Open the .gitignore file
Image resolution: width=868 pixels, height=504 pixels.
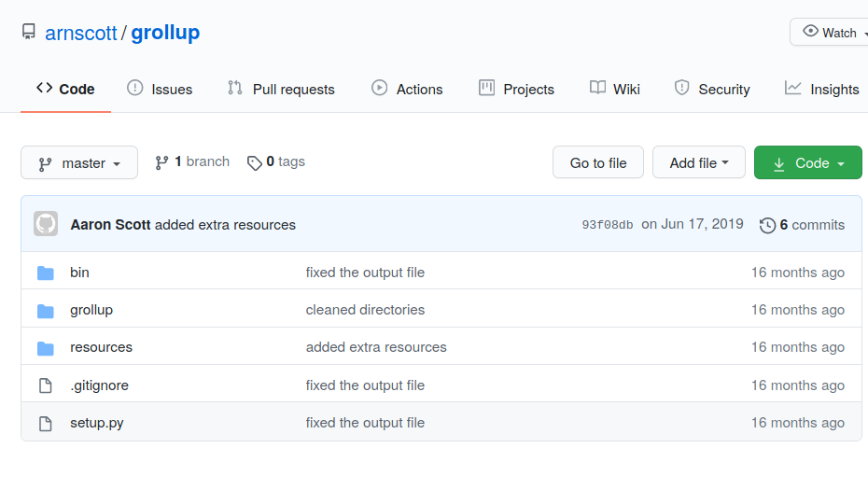tap(99, 385)
